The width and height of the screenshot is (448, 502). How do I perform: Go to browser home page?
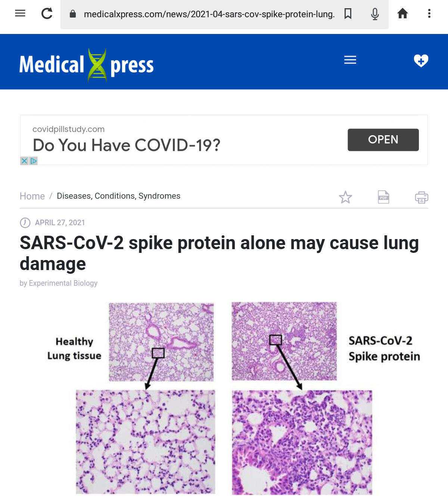tap(402, 14)
